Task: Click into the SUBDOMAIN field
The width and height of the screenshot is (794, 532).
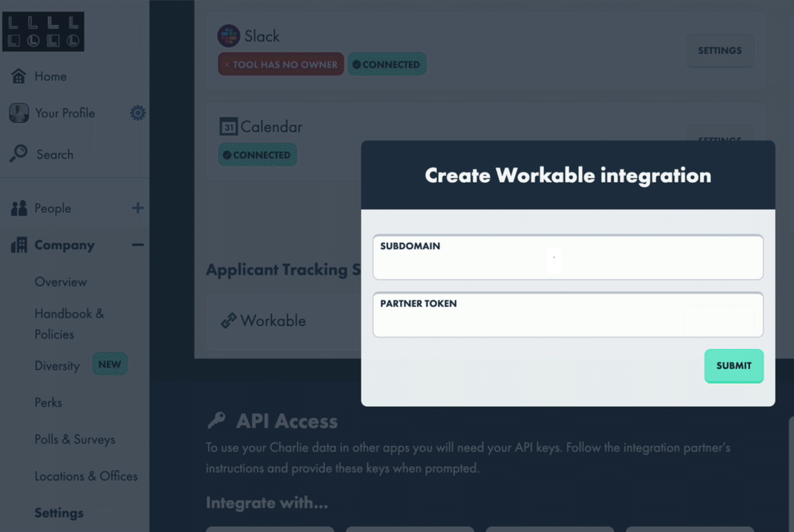Action: click(568, 257)
